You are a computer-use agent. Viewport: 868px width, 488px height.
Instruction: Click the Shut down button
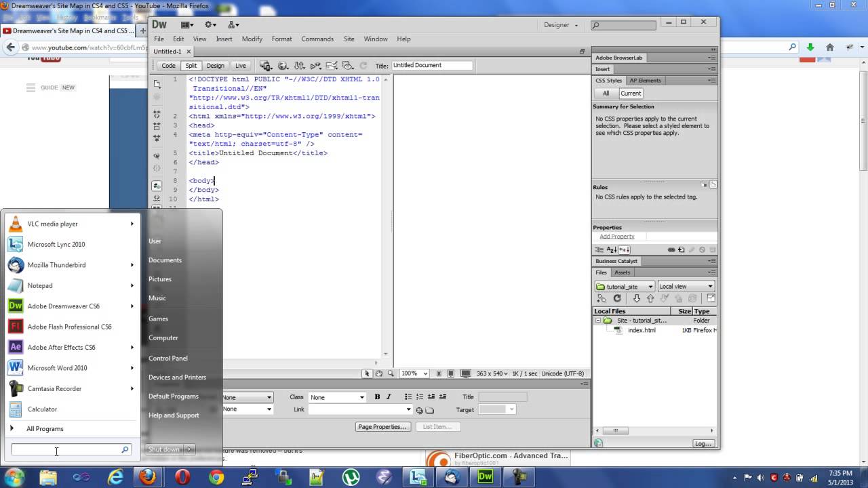(x=164, y=449)
